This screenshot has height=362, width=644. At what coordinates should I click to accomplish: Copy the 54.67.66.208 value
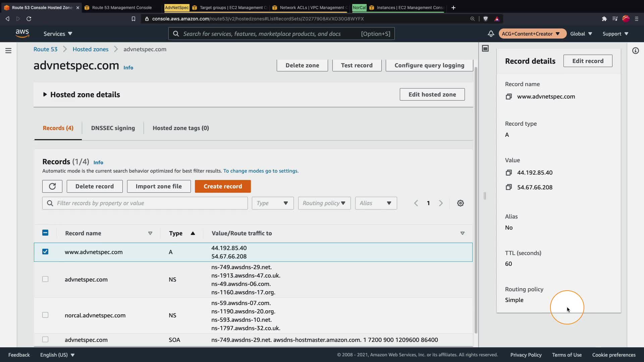click(x=509, y=187)
